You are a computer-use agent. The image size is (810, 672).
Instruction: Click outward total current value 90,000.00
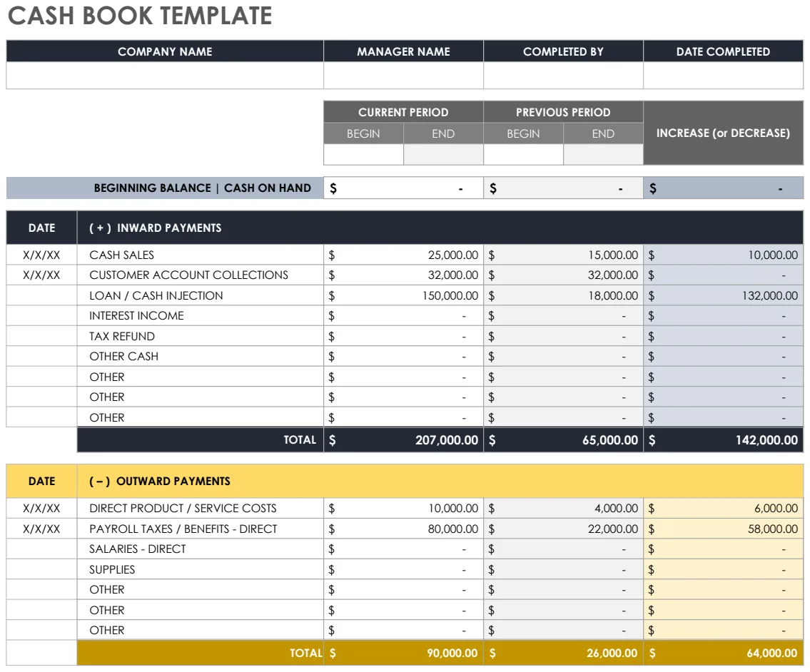(452, 653)
